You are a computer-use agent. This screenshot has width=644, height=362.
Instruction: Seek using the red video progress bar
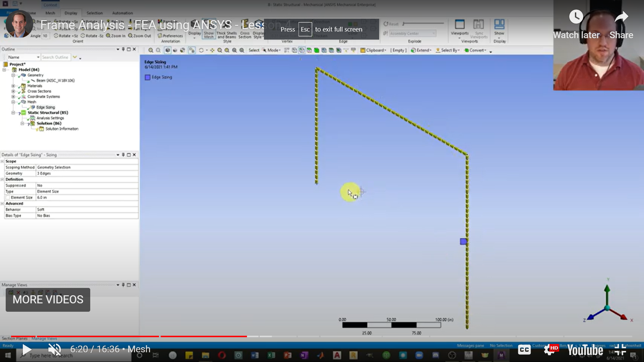(129, 336)
